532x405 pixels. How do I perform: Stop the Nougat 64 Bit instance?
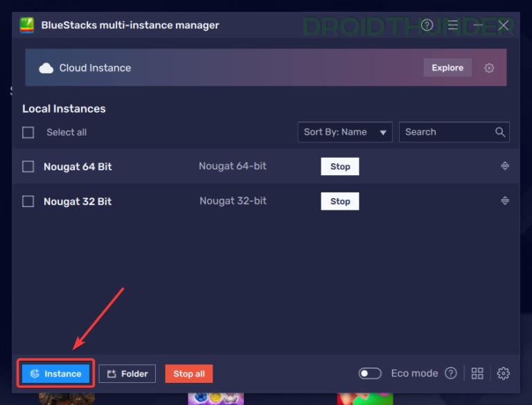pyautogui.click(x=339, y=167)
